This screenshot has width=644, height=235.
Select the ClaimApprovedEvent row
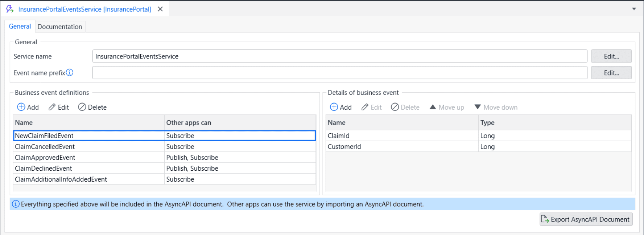(45, 158)
